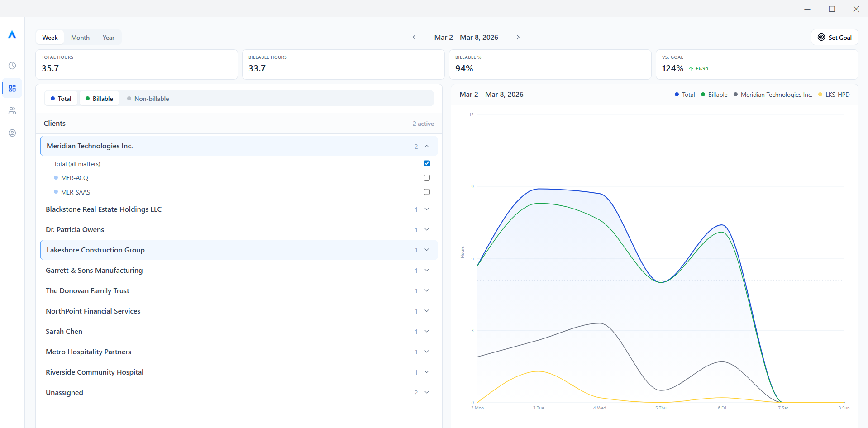The height and width of the screenshot is (428, 868).
Task: Click the app logo at sidebar top
Action: 12,34
